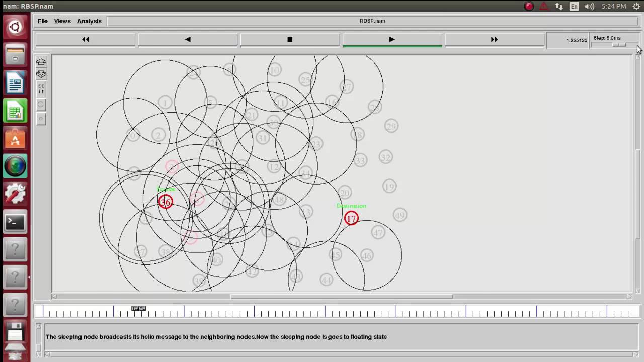The height and width of the screenshot is (362, 644).
Task: Click node 47 in the topology
Action: pos(378,232)
